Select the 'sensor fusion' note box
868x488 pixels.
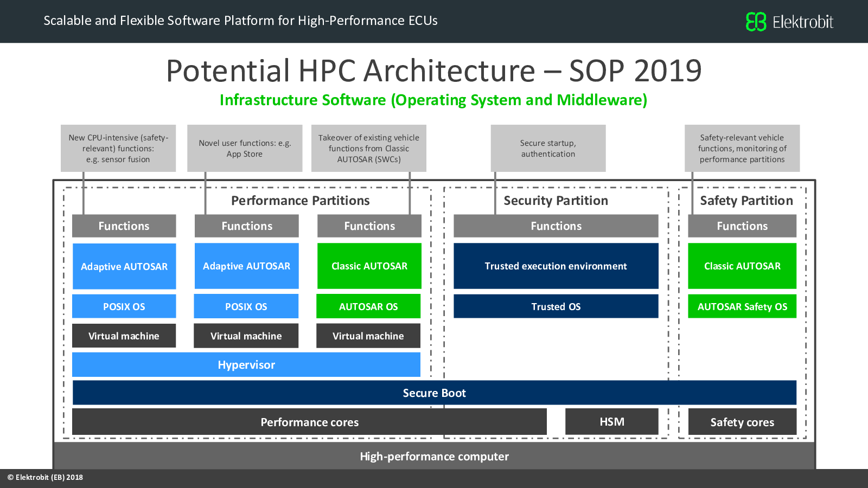118,149
